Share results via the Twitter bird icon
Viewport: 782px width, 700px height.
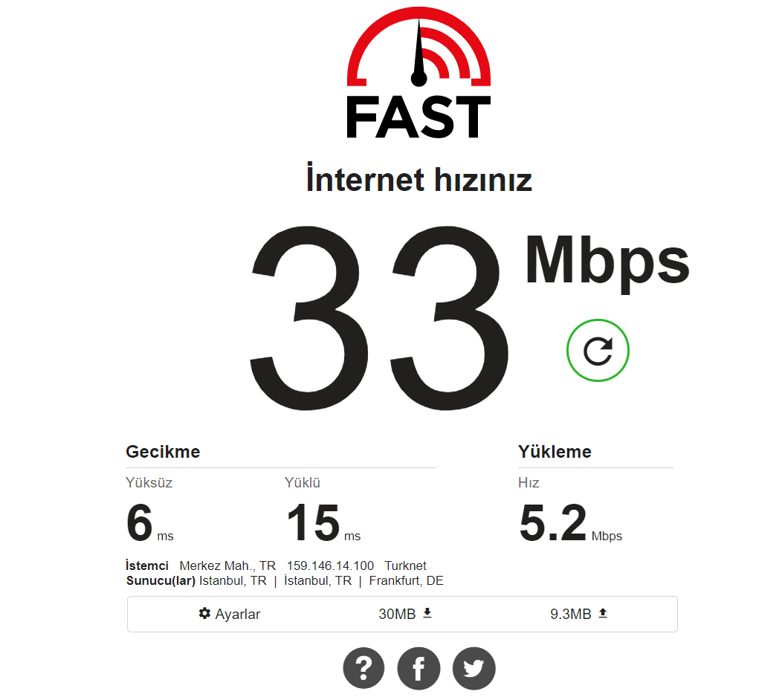[x=474, y=668]
